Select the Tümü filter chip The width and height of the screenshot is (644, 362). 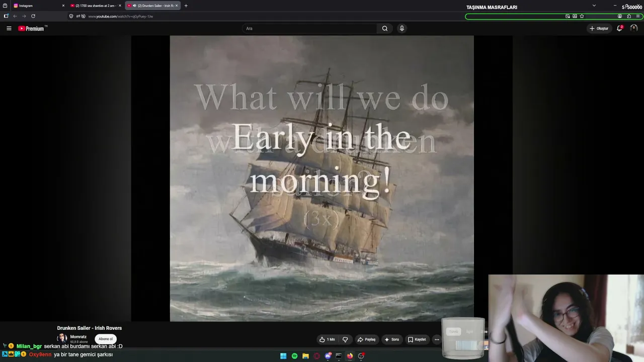coord(454,332)
